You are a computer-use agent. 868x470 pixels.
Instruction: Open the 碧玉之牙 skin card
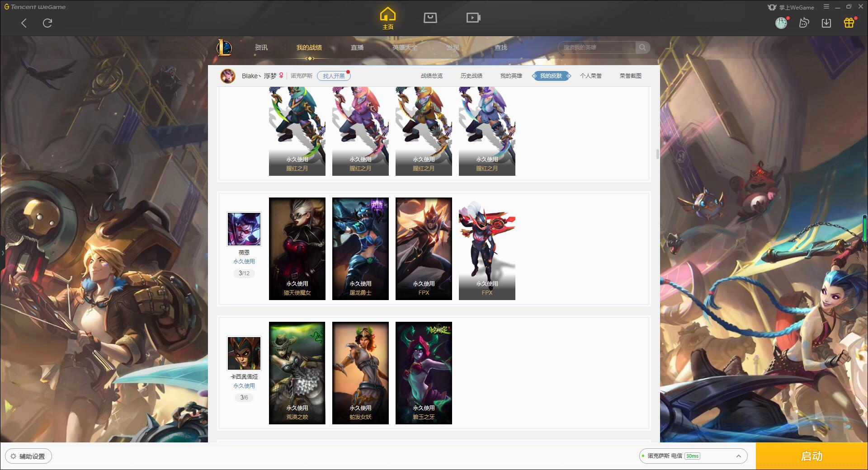424,373
